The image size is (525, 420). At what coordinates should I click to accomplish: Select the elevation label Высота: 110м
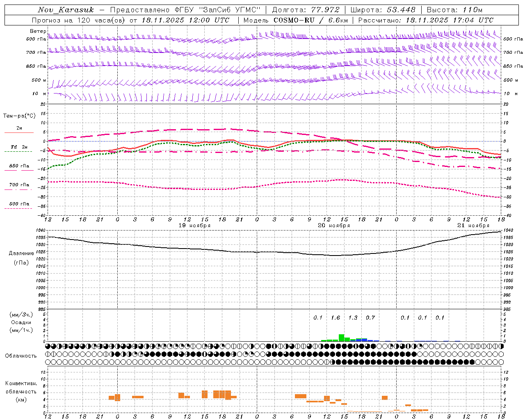pyautogui.click(x=454, y=10)
